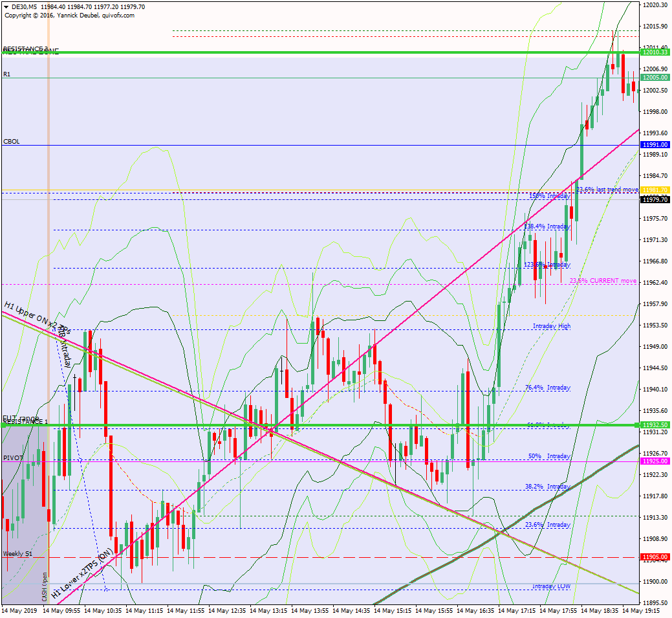The image size is (672, 618).
Task: Select the Intraday High label
Action: pos(551,326)
